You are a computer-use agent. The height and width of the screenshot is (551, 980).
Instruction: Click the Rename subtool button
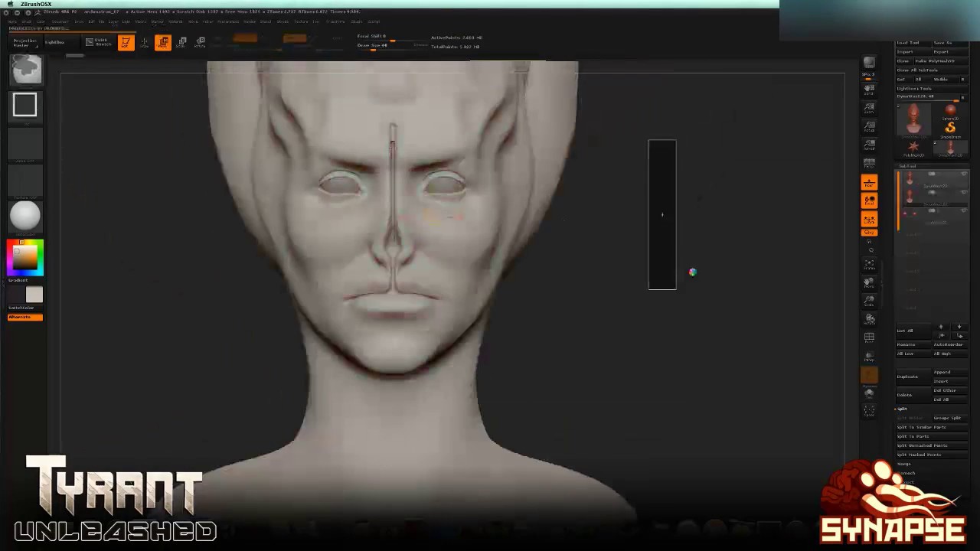coord(913,344)
